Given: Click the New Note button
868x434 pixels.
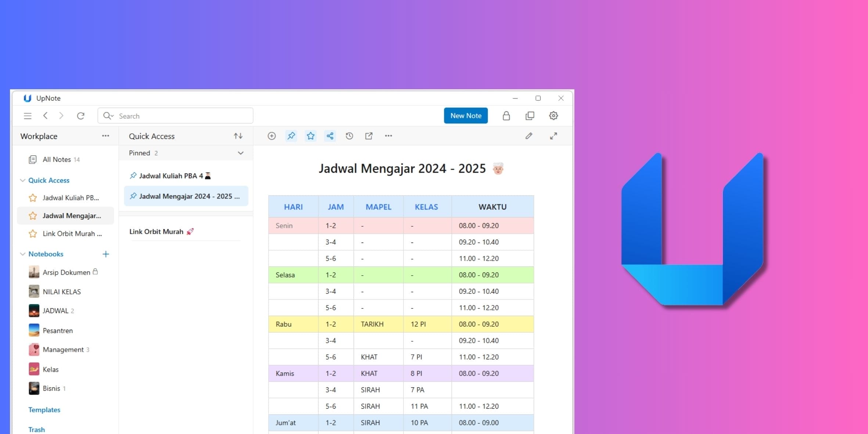Looking at the screenshot, I should 466,116.
